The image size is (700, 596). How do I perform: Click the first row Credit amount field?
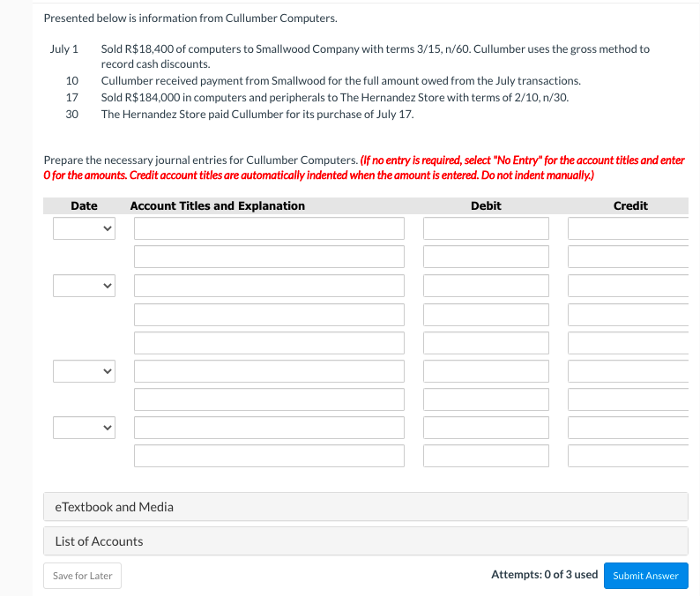628,228
